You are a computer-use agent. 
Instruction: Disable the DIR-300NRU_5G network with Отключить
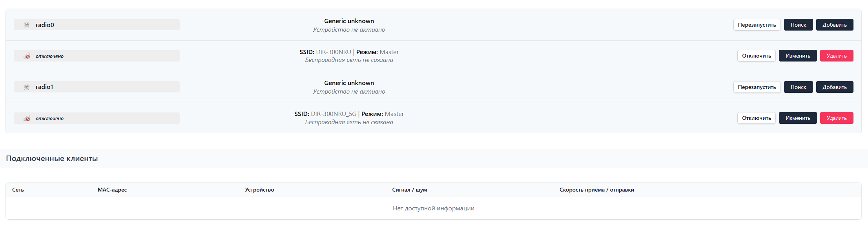(x=757, y=118)
